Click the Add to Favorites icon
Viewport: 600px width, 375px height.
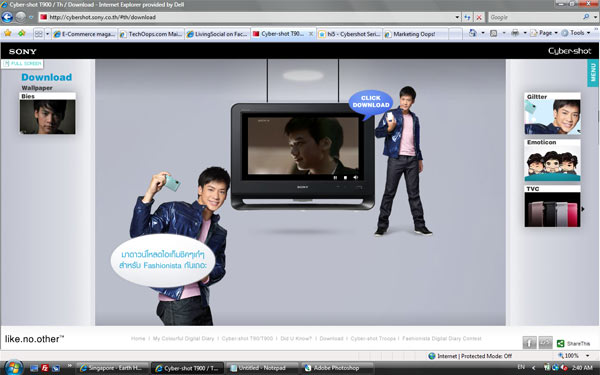pyautogui.click(x=21, y=33)
